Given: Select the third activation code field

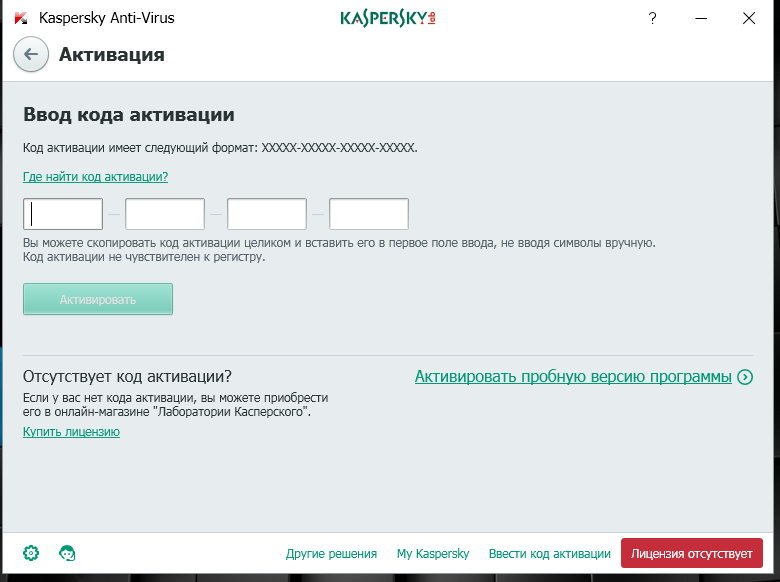Looking at the screenshot, I should 267,214.
